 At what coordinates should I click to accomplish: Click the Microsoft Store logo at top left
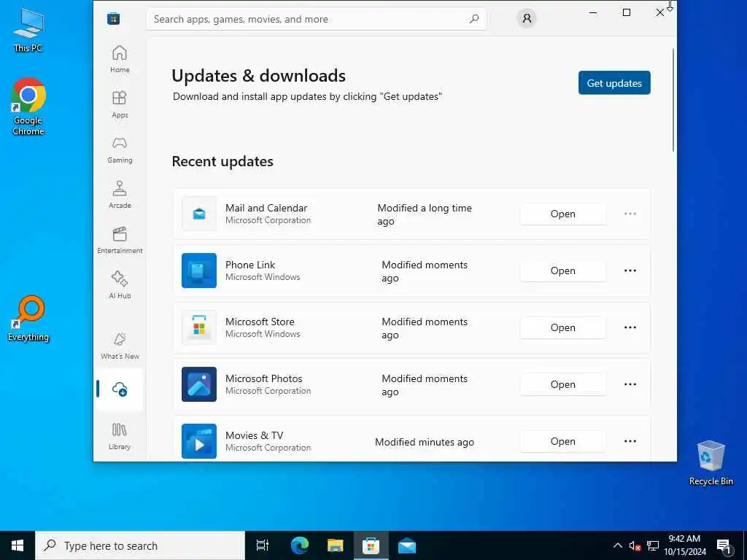[x=113, y=19]
